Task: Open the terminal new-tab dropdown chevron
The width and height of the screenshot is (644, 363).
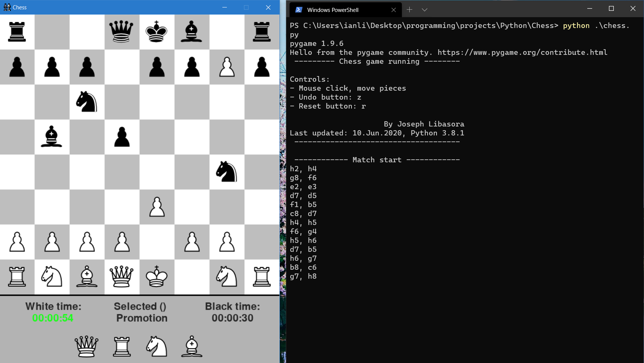Action: coord(424,10)
